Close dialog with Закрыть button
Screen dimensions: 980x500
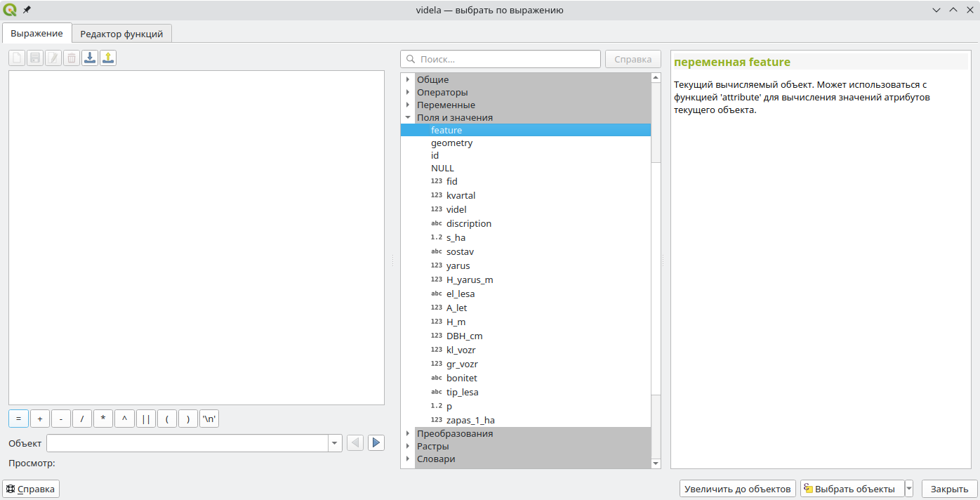[x=949, y=489]
